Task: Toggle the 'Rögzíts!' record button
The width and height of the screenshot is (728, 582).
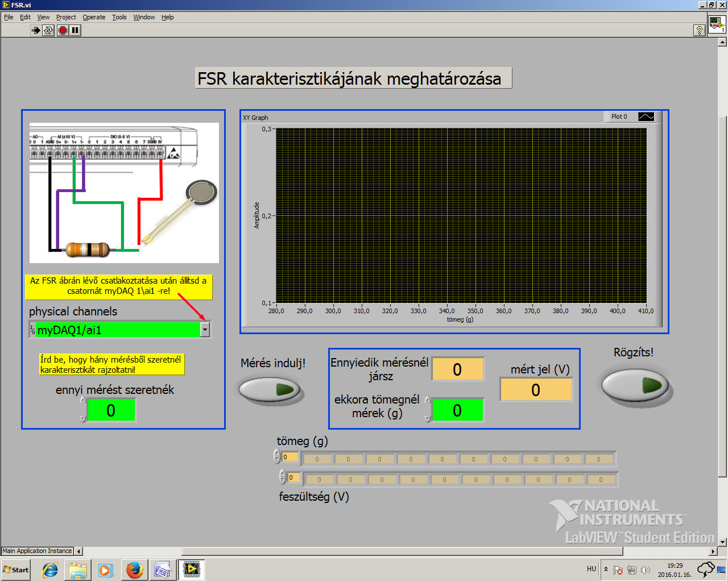Action: coord(635,385)
